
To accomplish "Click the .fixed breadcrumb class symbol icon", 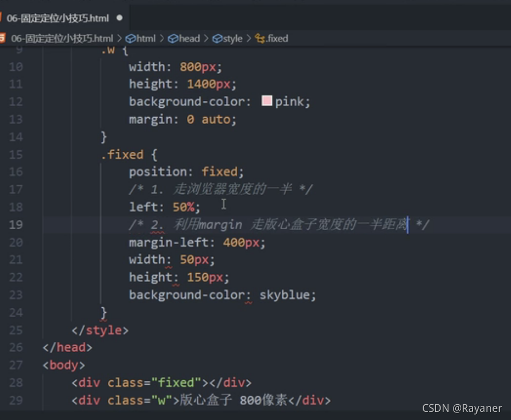I will pyautogui.click(x=260, y=39).
